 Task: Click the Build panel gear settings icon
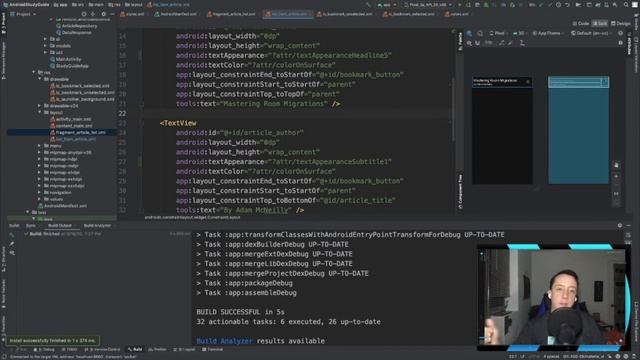click(620, 225)
